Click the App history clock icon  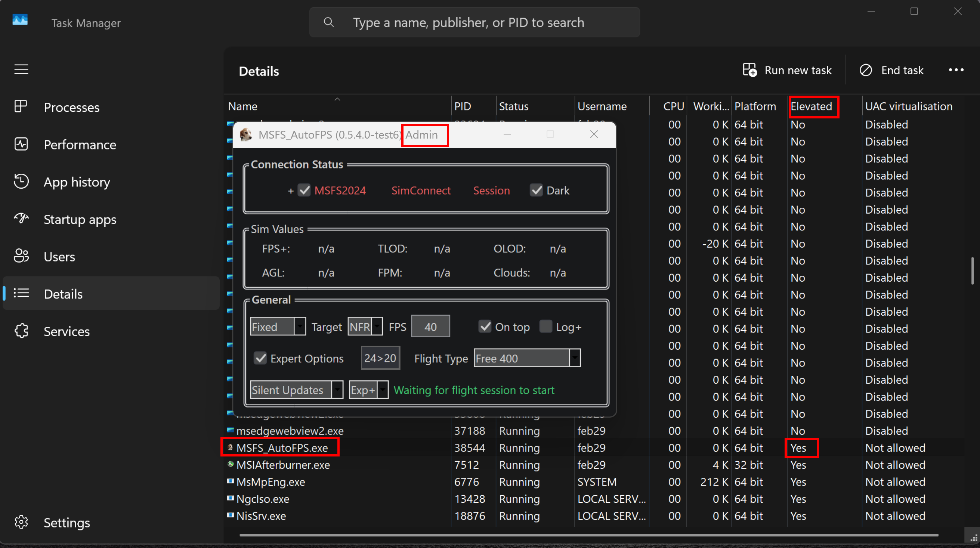(x=21, y=182)
